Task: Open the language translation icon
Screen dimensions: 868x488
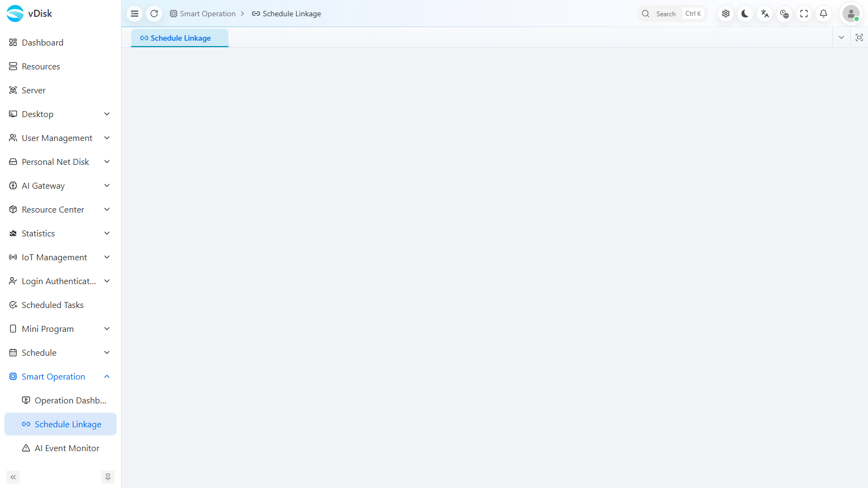Action: (x=765, y=14)
